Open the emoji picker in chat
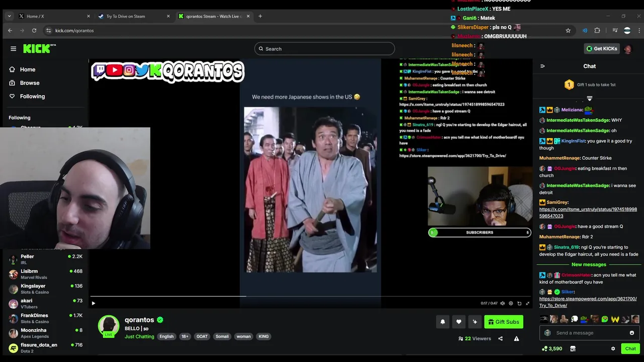This screenshot has width=644, height=362. coord(632,333)
